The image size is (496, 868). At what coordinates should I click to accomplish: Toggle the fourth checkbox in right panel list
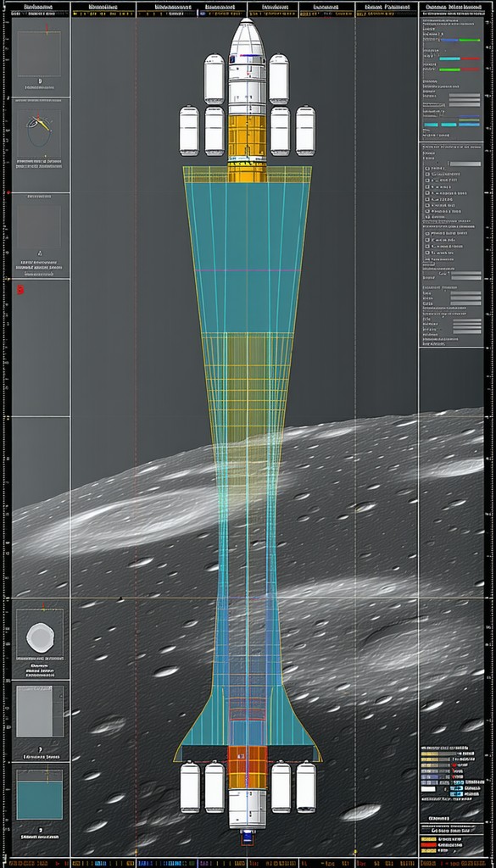(427, 186)
